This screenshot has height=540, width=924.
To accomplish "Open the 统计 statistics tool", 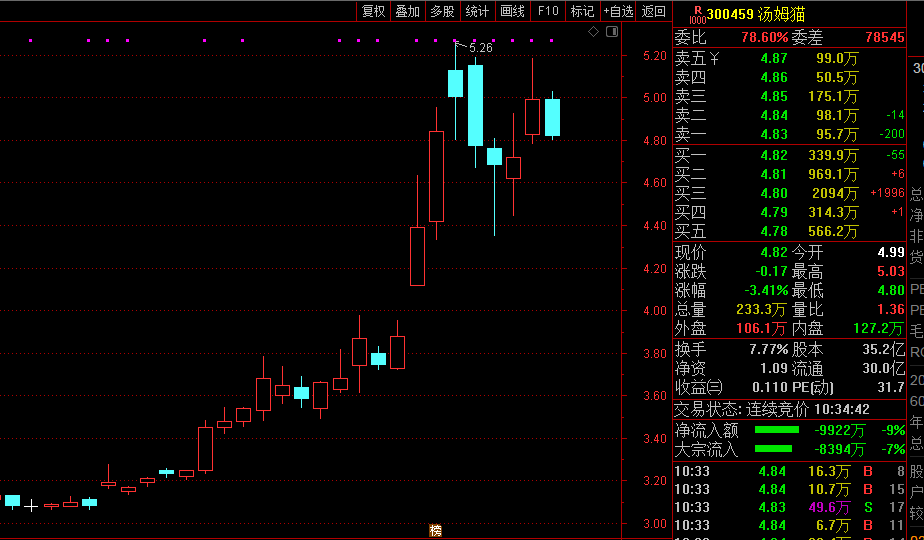I will coord(477,11).
